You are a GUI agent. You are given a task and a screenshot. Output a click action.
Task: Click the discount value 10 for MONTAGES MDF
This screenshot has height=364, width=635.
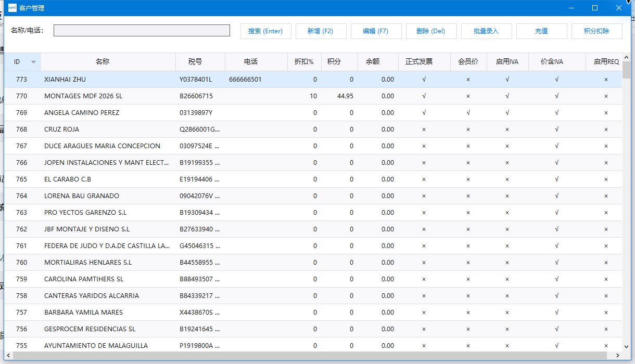click(313, 96)
